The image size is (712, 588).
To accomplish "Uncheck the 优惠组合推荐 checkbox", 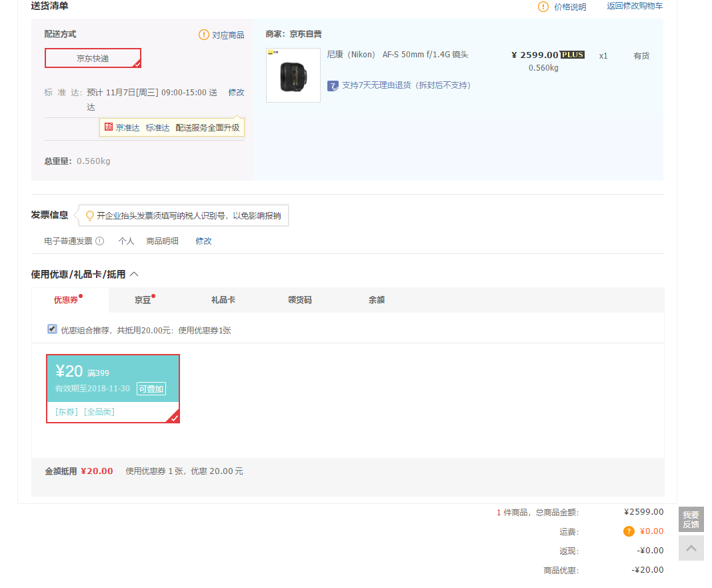I will tap(52, 329).
